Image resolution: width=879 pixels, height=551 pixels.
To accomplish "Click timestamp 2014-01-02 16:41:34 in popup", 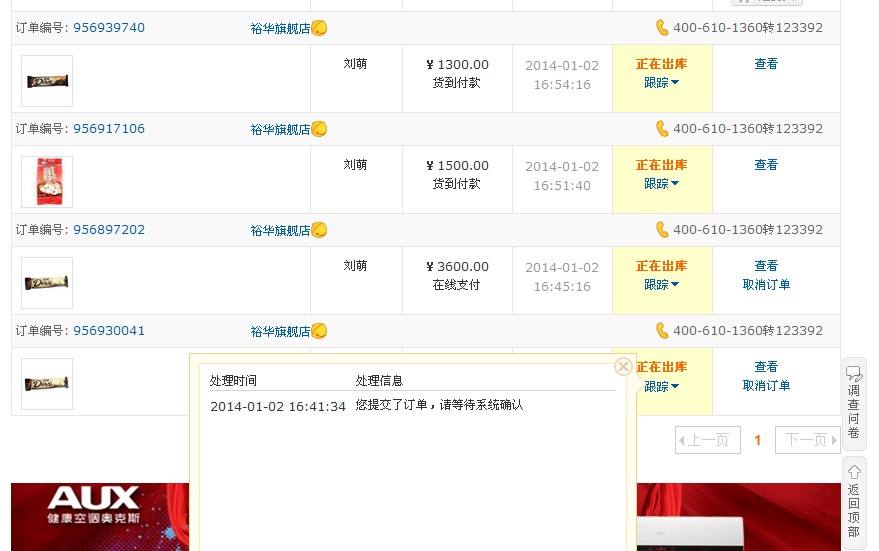I will tap(277, 406).
